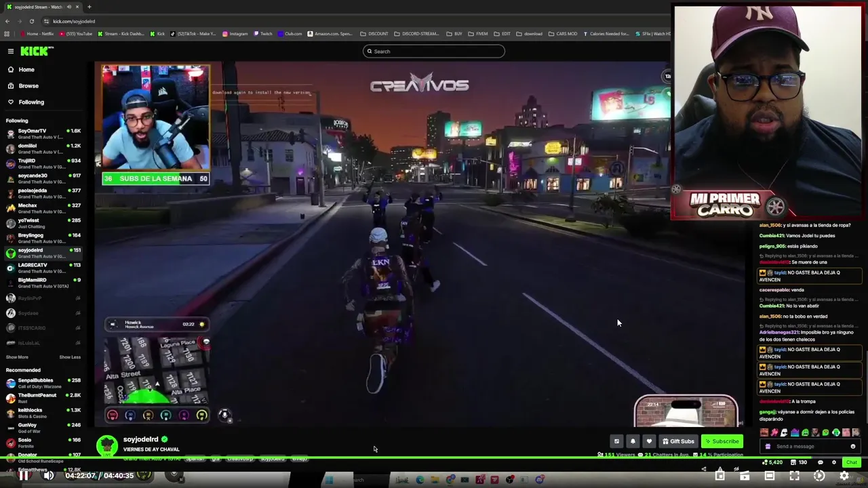Open yoTwisst channel in Following list
Viewport: 868px width, 488px height.
(43, 223)
